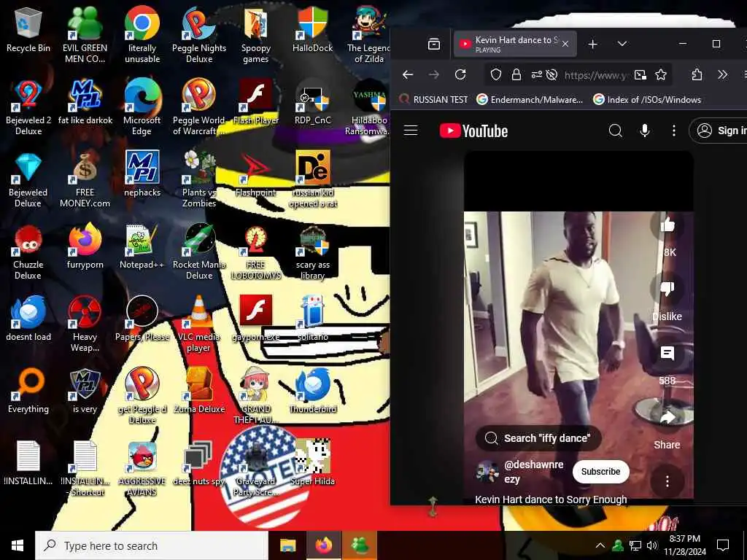This screenshot has height=560, width=747.
Task: Open the Windows Start menu
Action: (x=18, y=545)
